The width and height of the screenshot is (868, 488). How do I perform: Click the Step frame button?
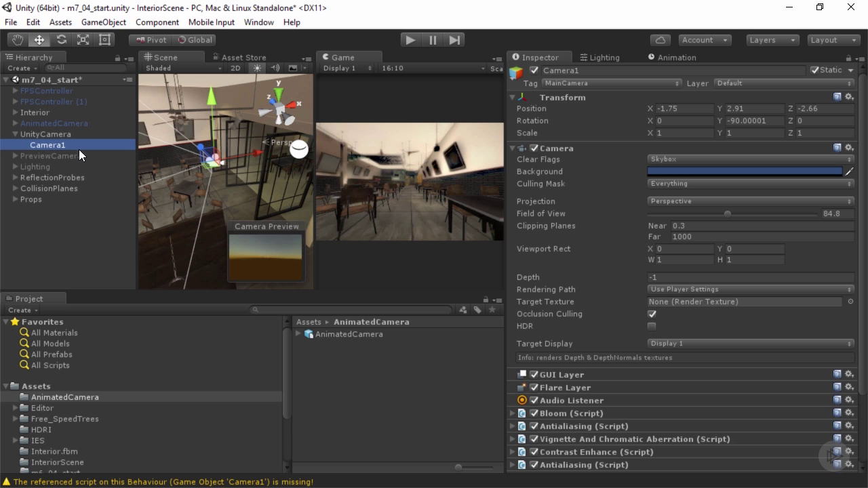coord(455,40)
